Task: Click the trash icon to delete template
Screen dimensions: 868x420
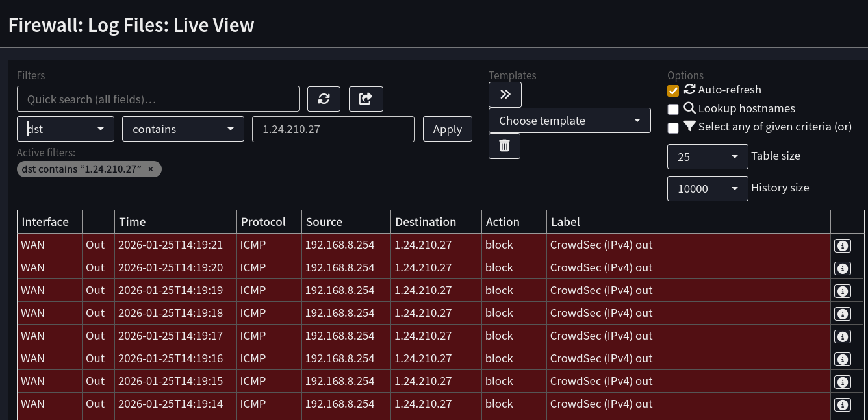Action: click(504, 146)
